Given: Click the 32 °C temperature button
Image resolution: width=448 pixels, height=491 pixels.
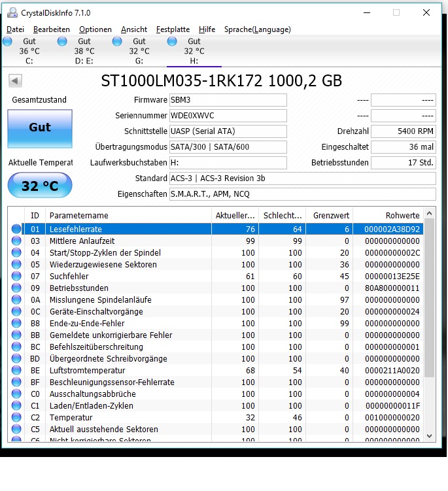Looking at the screenshot, I should (x=40, y=186).
